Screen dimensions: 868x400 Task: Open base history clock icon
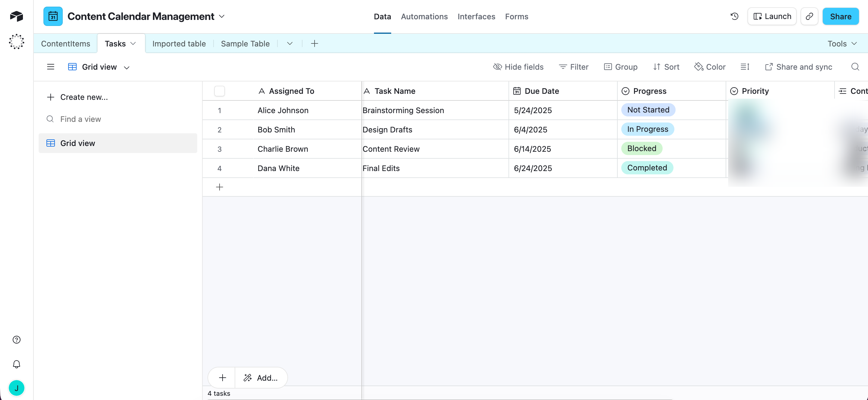point(734,16)
